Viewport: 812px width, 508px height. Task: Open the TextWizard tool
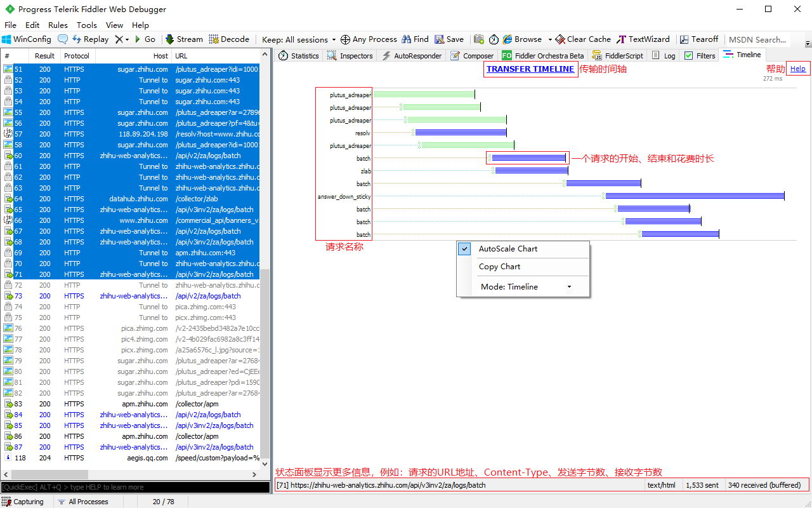[x=643, y=39]
